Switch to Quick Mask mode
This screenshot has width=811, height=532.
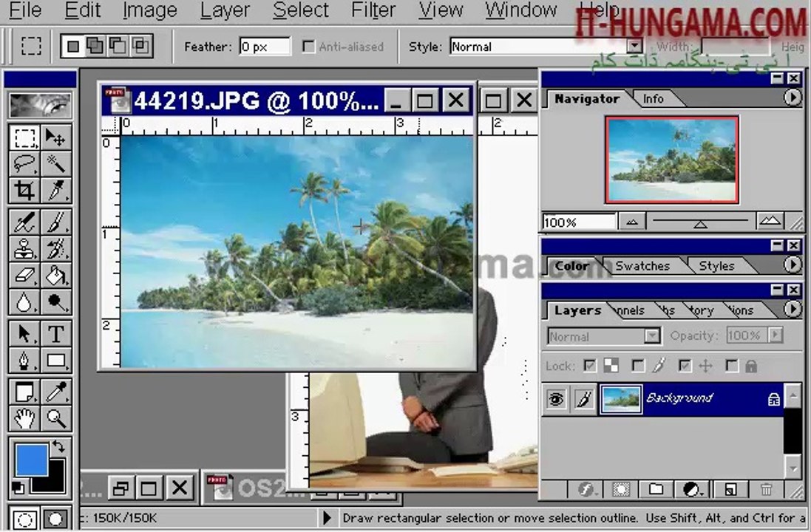(x=56, y=519)
